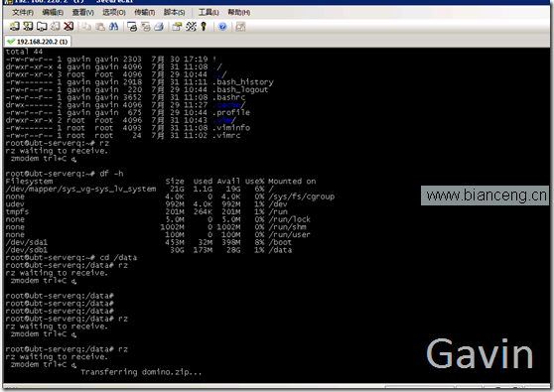Open Public-Key Assistant key icon
The image size is (554, 392).
click(x=204, y=26)
